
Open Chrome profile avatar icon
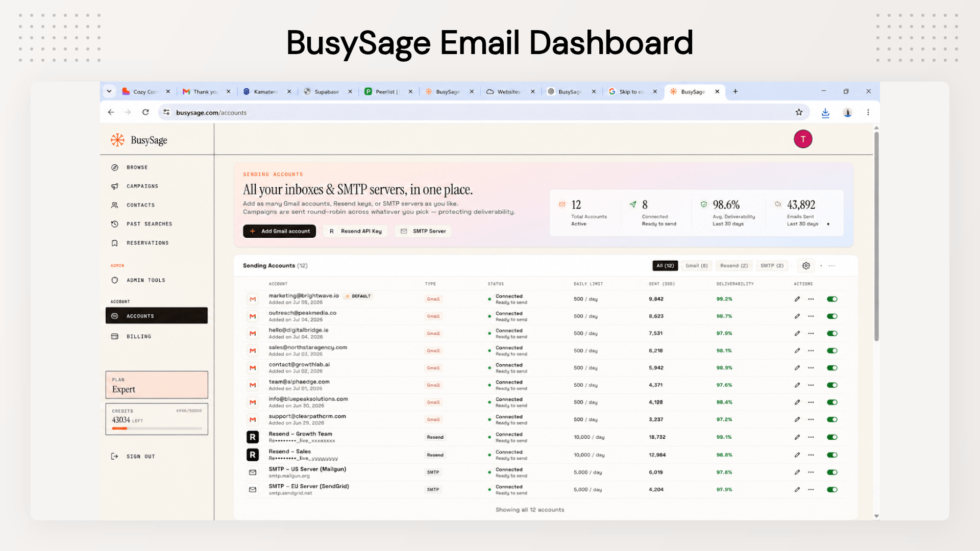coord(847,113)
